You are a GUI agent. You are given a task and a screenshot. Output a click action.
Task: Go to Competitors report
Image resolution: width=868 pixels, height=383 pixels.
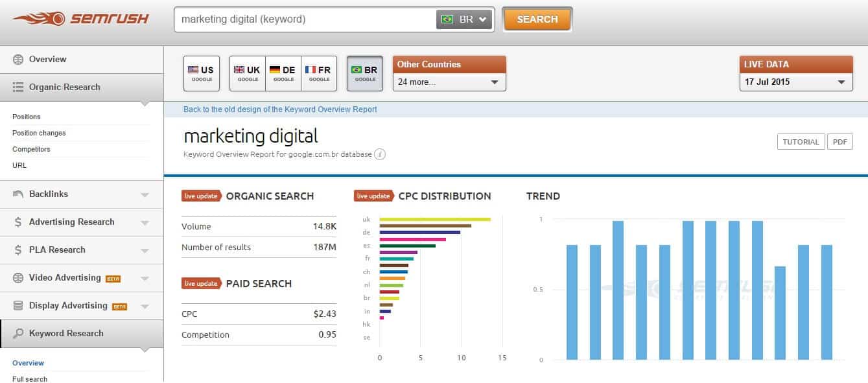pos(31,149)
